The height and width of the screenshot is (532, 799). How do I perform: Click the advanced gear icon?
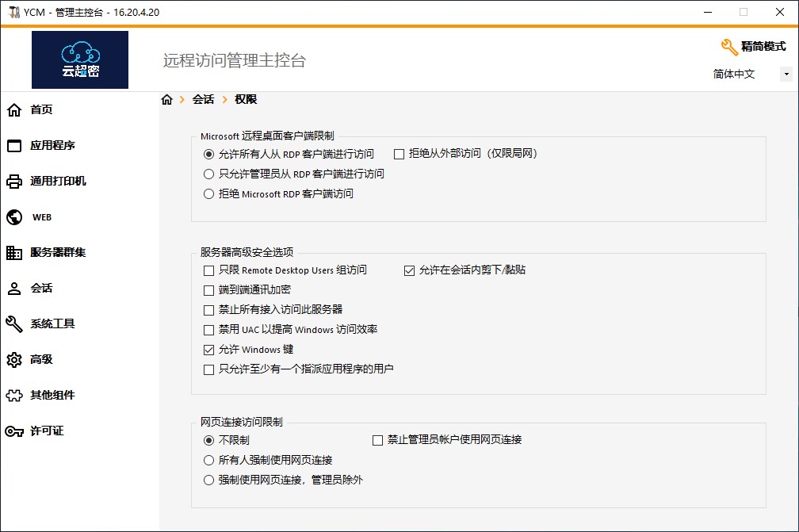point(14,360)
